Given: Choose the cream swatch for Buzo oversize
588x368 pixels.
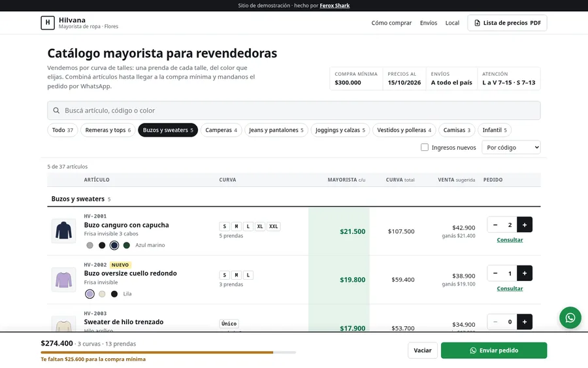Looking at the screenshot, I should point(102,293).
